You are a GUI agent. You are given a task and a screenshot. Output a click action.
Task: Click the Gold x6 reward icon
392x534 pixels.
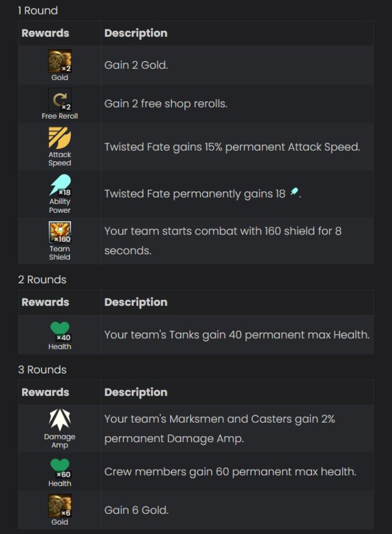pos(60,505)
